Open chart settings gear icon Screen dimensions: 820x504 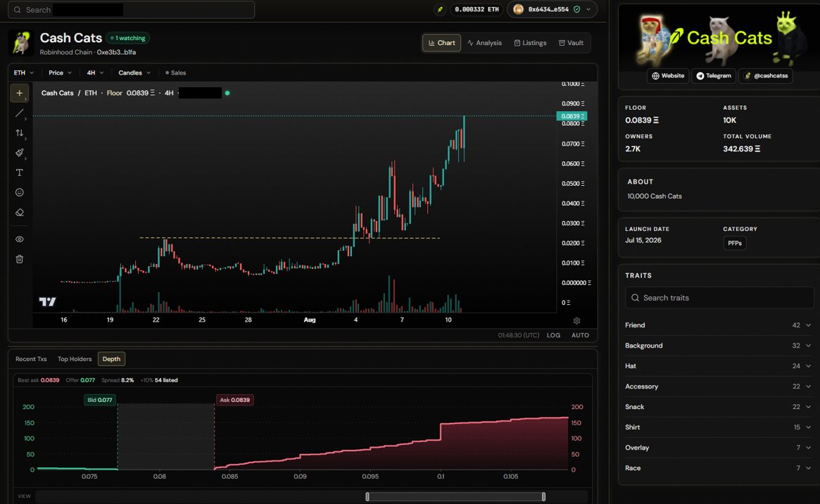pyautogui.click(x=577, y=320)
